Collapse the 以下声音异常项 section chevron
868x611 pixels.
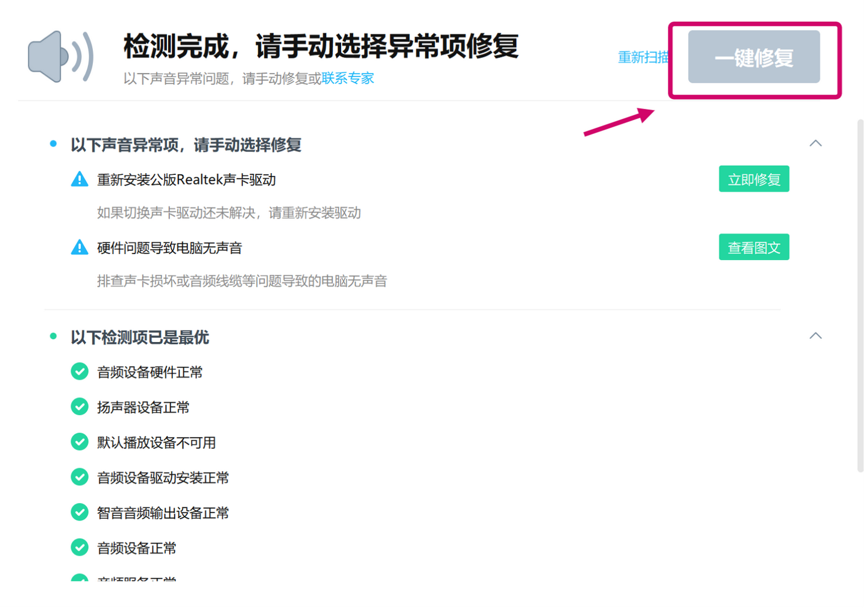point(815,144)
